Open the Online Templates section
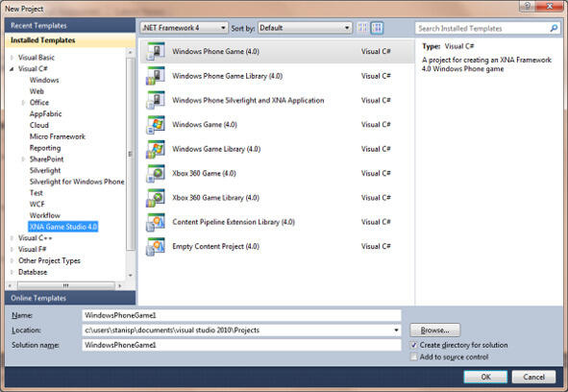The width and height of the screenshot is (568, 392). (x=70, y=298)
